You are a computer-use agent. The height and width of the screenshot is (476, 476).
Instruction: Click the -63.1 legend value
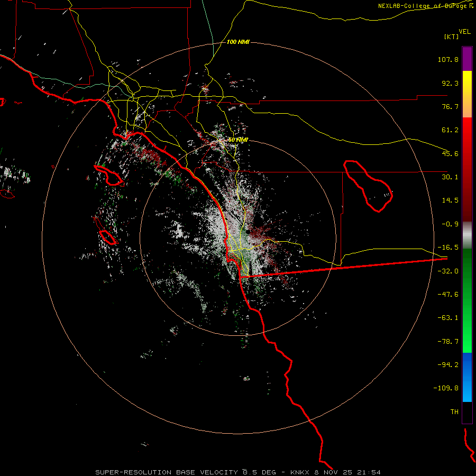(448, 318)
